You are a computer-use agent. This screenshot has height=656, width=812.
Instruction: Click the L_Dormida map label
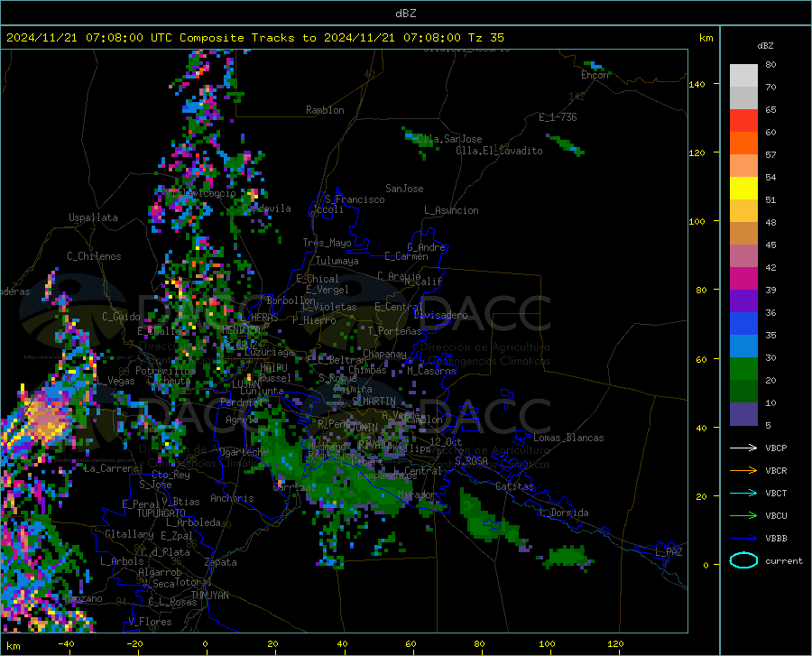click(563, 513)
